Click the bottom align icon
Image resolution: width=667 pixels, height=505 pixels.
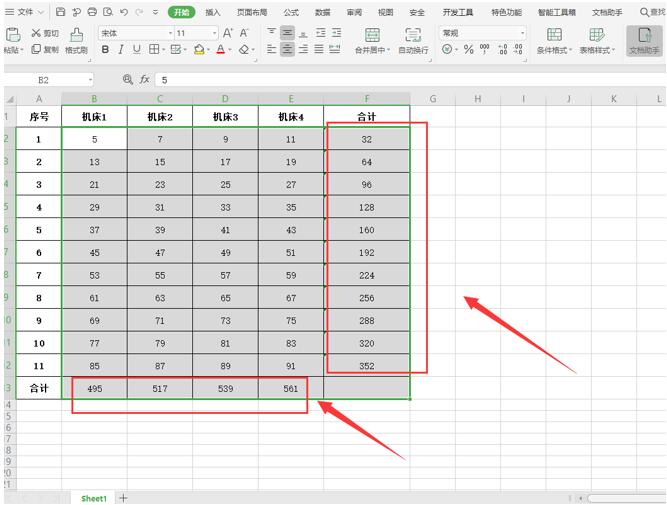[x=303, y=33]
